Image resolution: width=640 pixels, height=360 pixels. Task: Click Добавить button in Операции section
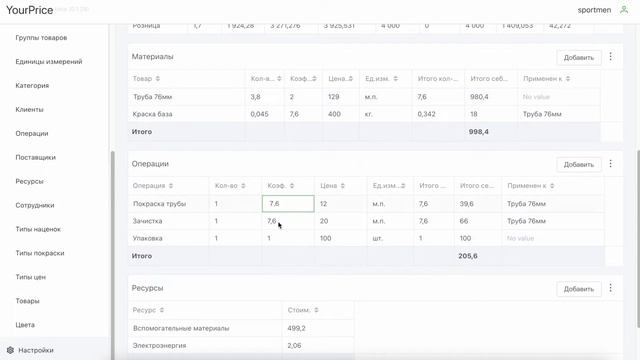point(578,164)
